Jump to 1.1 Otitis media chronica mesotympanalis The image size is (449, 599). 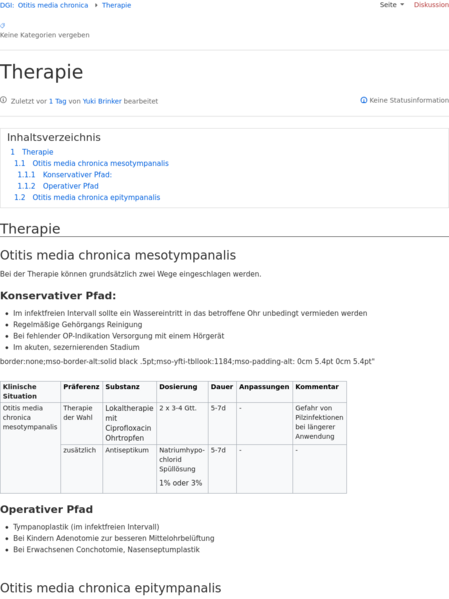pos(91,164)
